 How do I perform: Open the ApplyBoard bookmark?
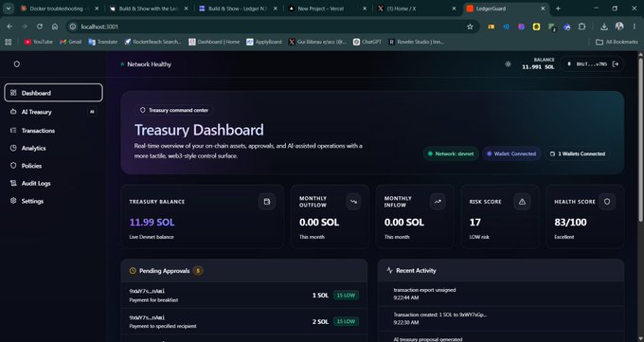(264, 42)
